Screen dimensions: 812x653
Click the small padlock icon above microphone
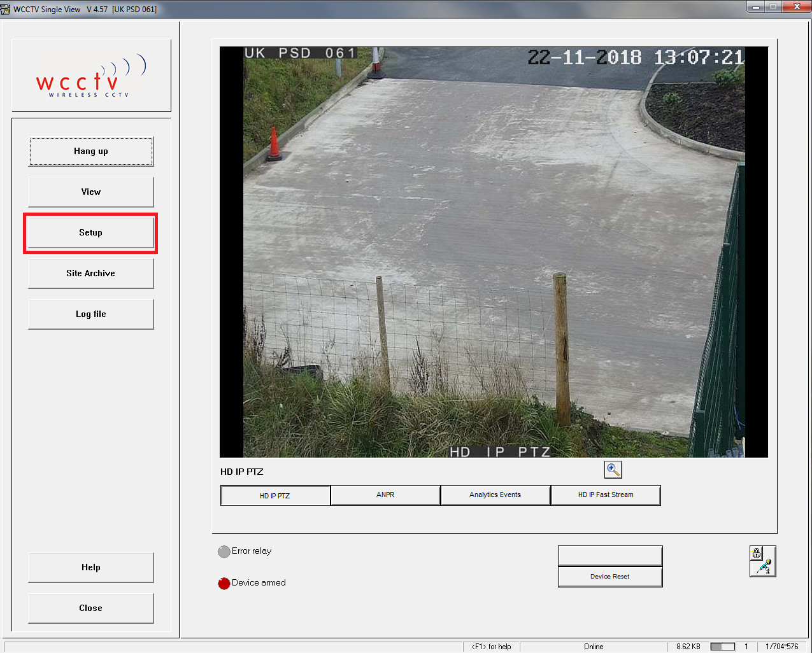757,553
